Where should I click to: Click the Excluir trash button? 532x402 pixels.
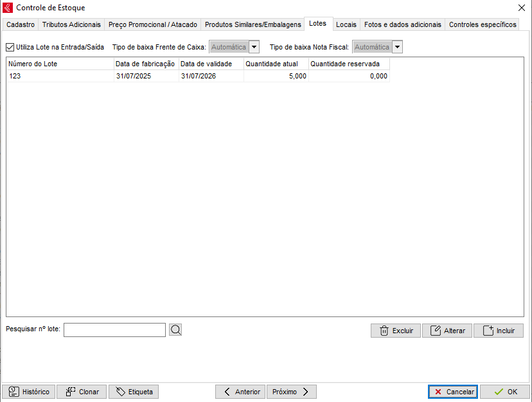[395, 331]
